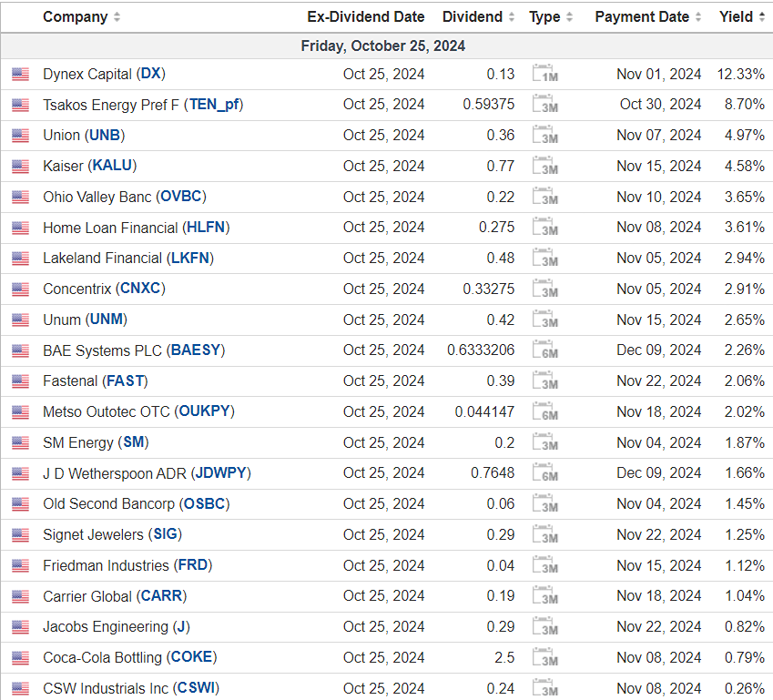Click the 6M icon for J D Wetherspoon ADR

coord(544,473)
